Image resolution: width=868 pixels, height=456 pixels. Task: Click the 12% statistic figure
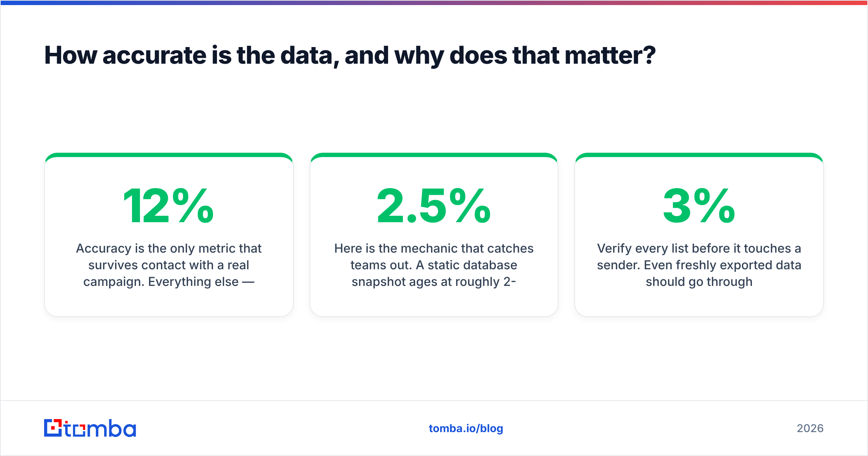[169, 206]
